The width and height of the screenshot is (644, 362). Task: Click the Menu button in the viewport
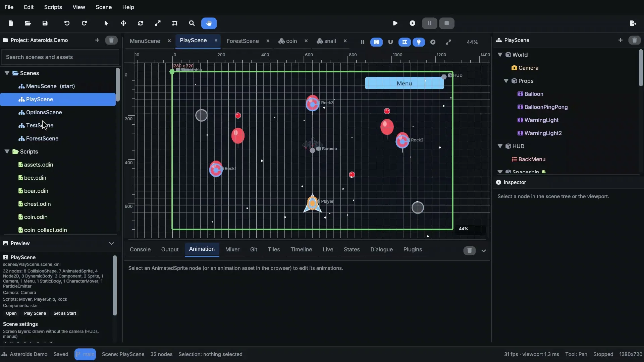[x=405, y=83]
